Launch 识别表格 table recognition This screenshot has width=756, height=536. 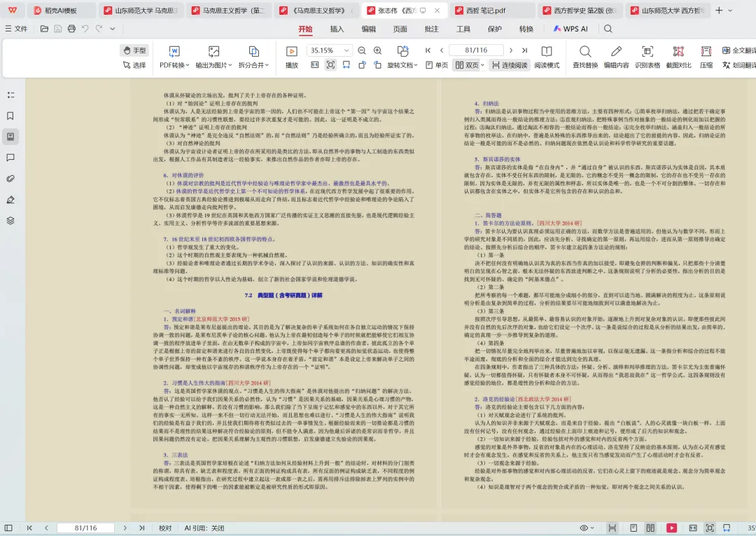[x=647, y=57]
